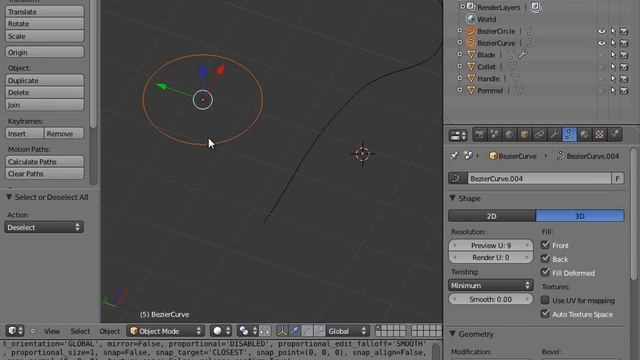Toggle Pommel renderability camera icon

(x=624, y=91)
